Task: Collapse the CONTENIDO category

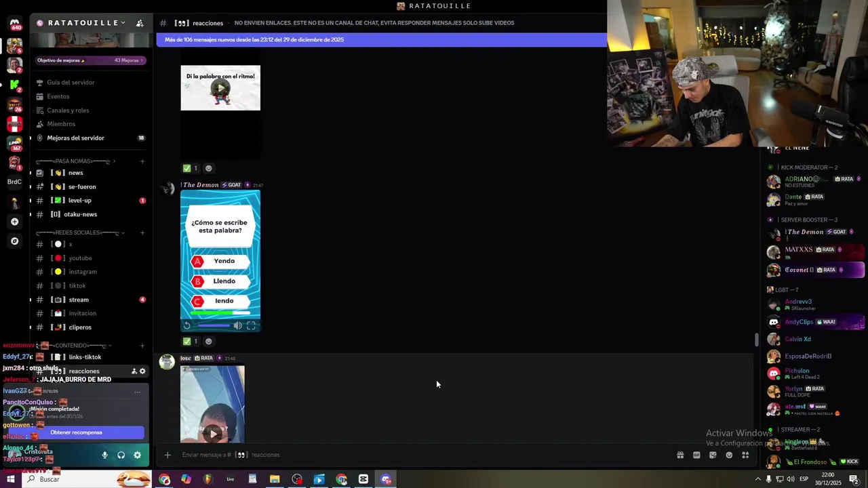Action: coord(75,346)
